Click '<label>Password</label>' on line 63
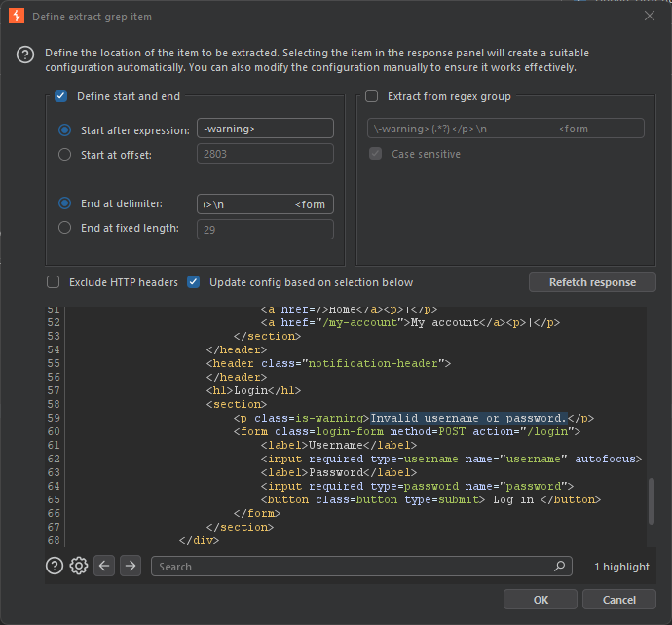The width and height of the screenshot is (672, 625). [x=339, y=472]
